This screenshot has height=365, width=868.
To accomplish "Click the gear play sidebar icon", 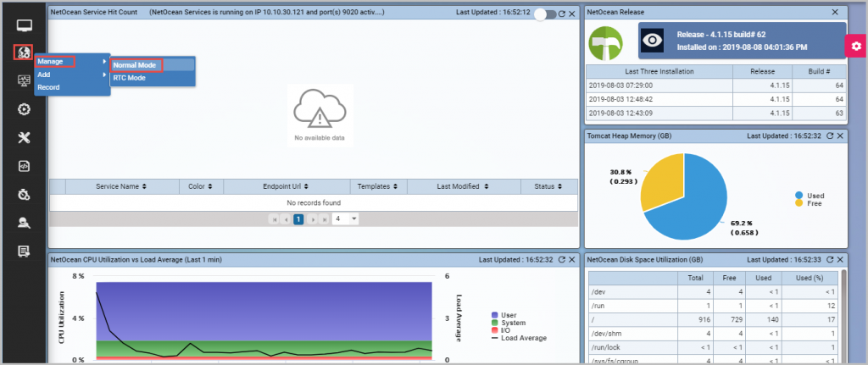I will (24, 109).
